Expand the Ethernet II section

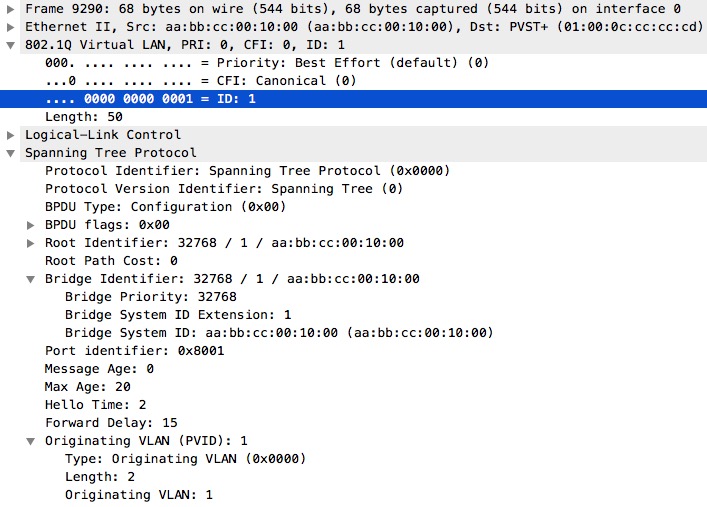(x=11, y=27)
